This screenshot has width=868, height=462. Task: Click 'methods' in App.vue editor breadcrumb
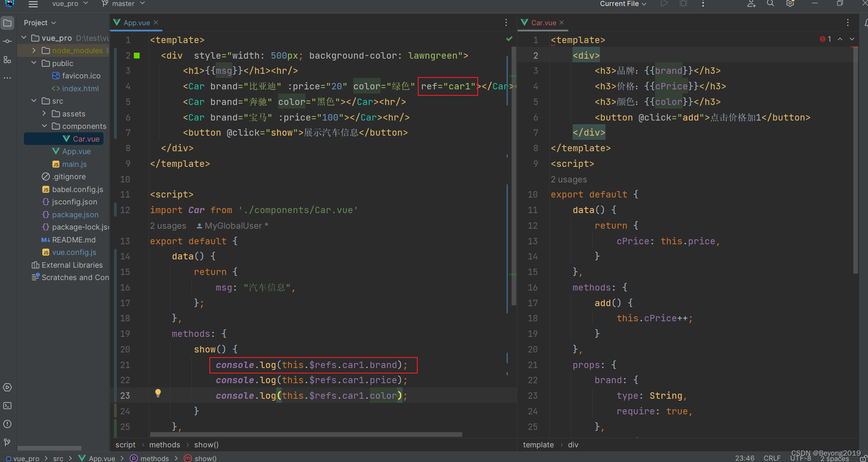point(164,445)
